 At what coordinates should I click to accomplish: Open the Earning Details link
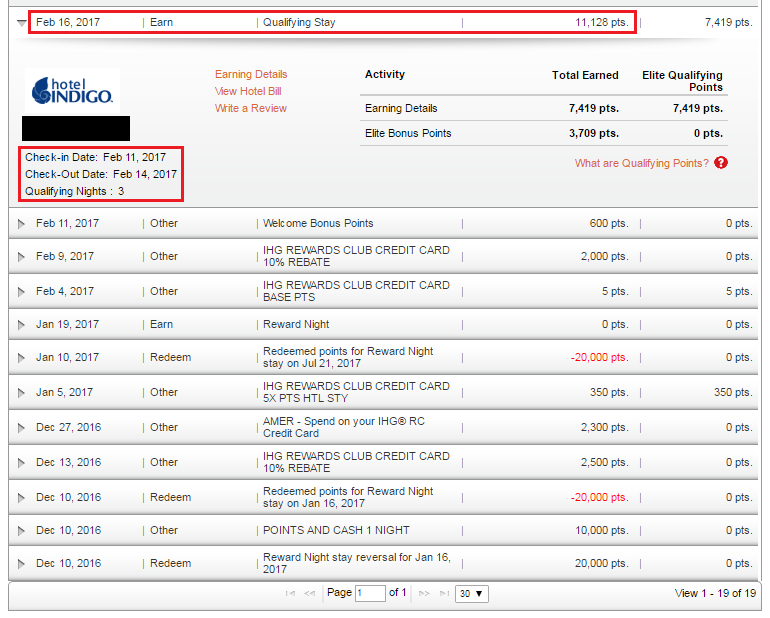tap(251, 74)
